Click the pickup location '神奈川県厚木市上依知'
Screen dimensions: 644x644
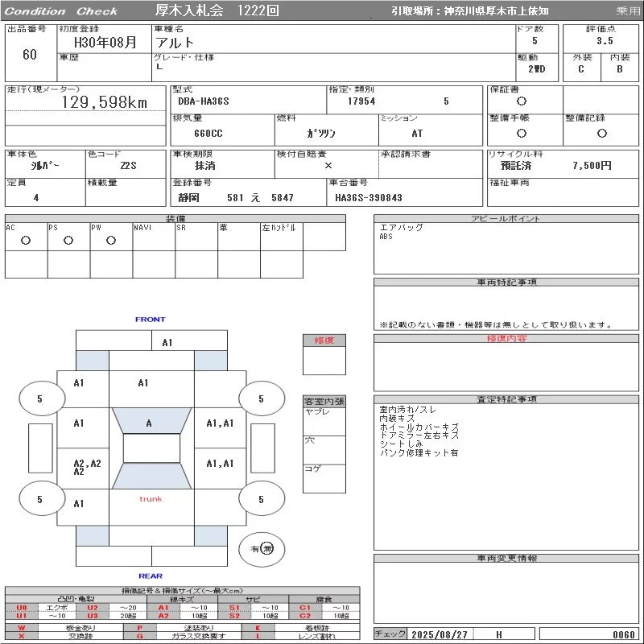pos(496,11)
